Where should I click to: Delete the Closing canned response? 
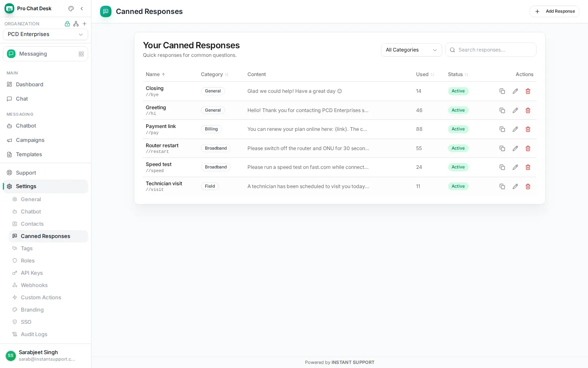tap(528, 91)
